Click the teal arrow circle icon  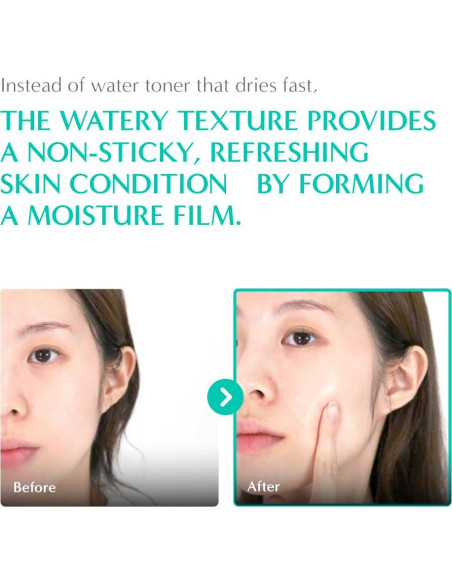pos(225,397)
